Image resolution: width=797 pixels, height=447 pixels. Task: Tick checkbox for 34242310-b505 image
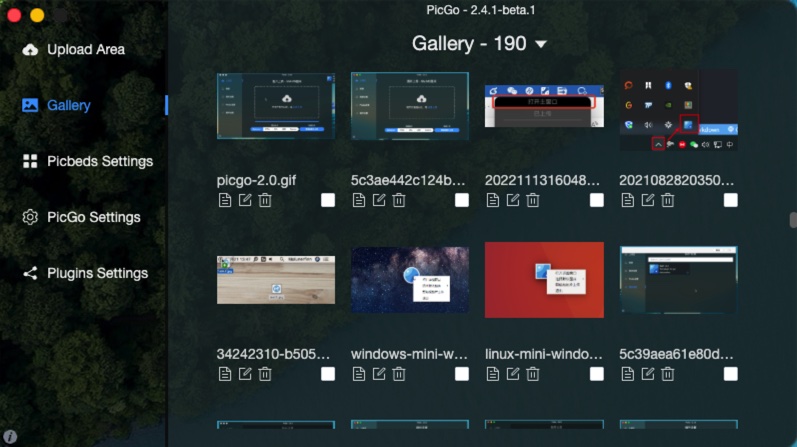pyautogui.click(x=328, y=374)
